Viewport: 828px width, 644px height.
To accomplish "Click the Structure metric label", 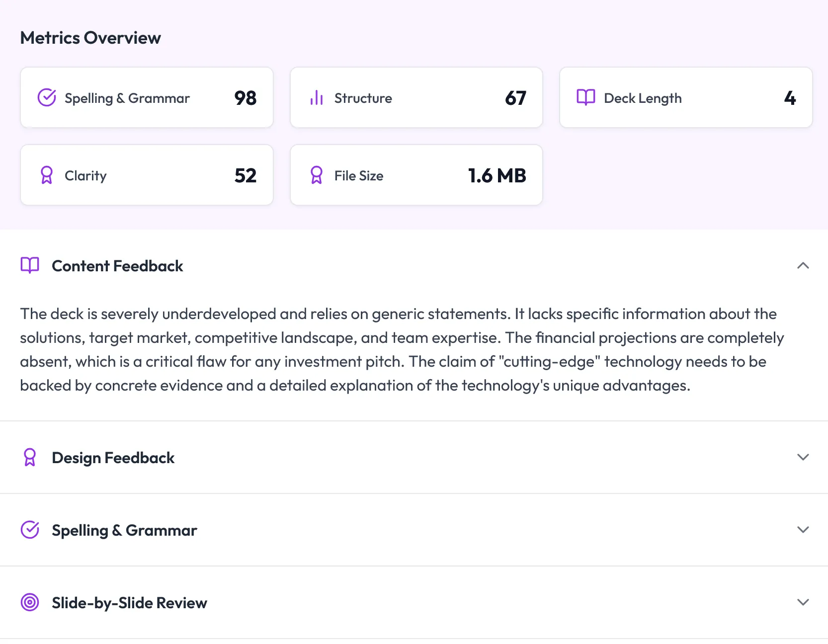I will click(x=363, y=98).
